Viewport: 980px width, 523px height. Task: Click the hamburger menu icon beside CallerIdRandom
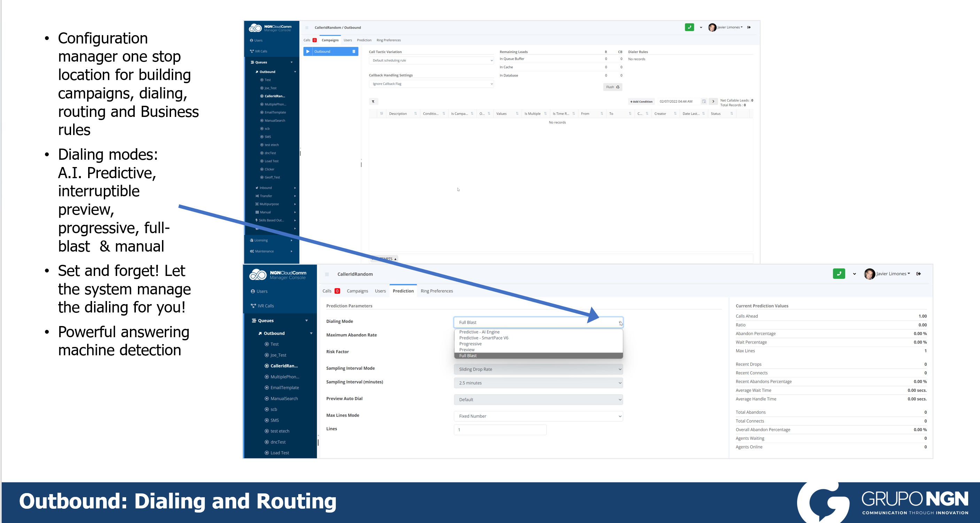(x=327, y=274)
